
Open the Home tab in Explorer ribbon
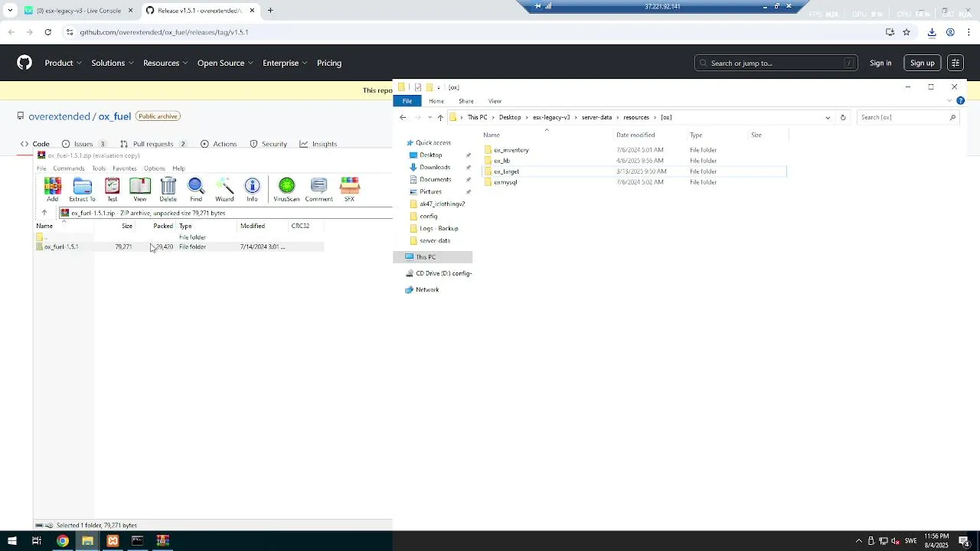click(436, 101)
